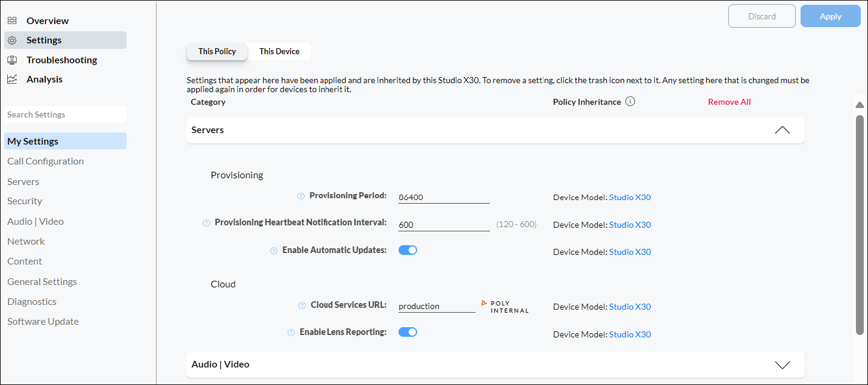Image resolution: width=868 pixels, height=385 pixels.
Task: Open Troubleshooting via its wrench-monitor icon
Action: coord(12,59)
